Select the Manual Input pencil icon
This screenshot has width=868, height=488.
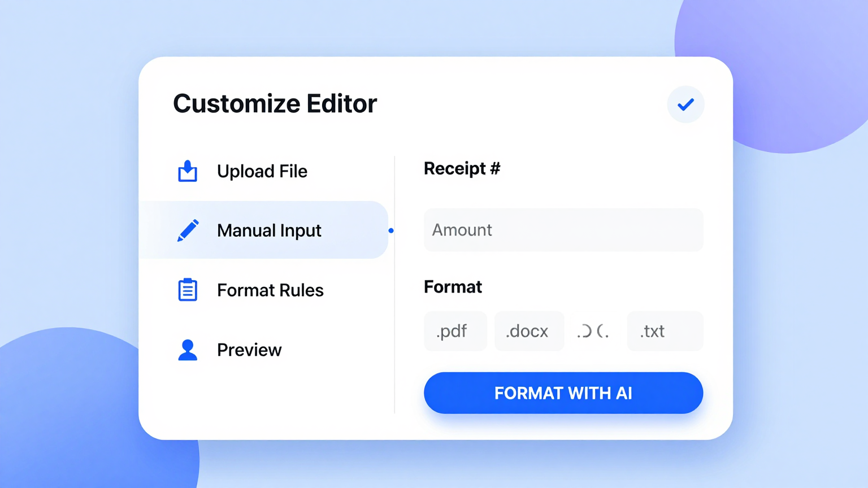click(x=187, y=230)
